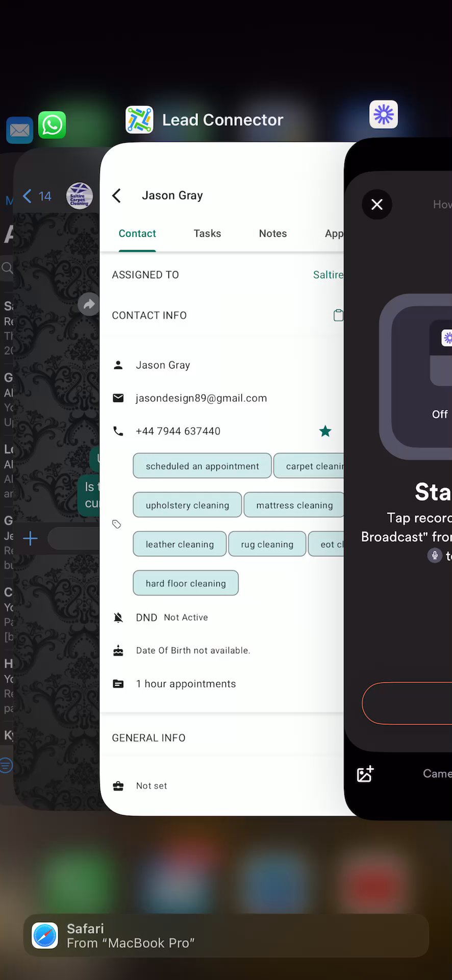Tap the search magnifier in the Mail card
This screenshot has height=980, width=452.
(x=7, y=267)
